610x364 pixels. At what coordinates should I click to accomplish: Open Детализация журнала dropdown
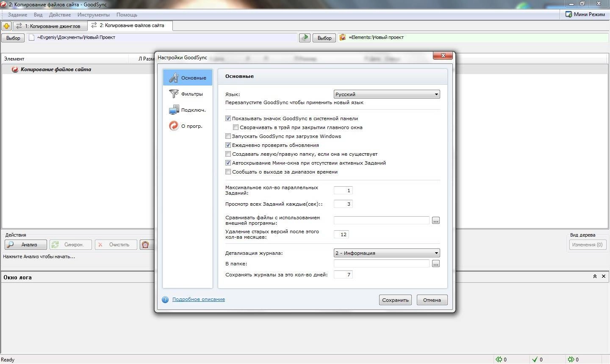[x=387, y=253]
